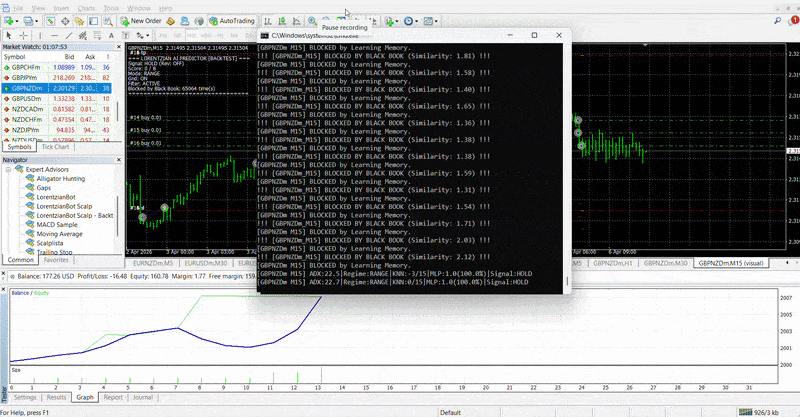Select the Fibonacci retracement tool

click(97, 35)
